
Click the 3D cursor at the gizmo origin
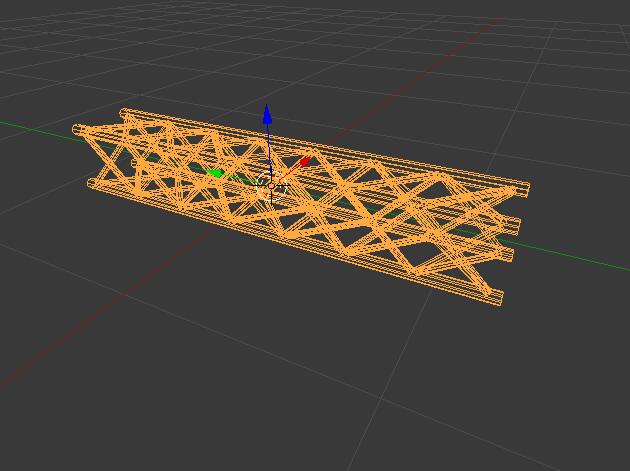pos(271,186)
